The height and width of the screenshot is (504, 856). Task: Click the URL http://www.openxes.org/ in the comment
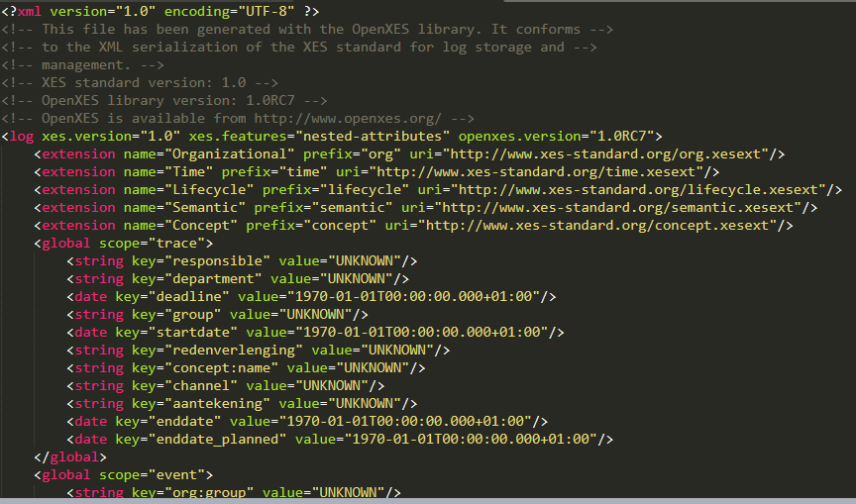pyautogui.click(x=348, y=119)
